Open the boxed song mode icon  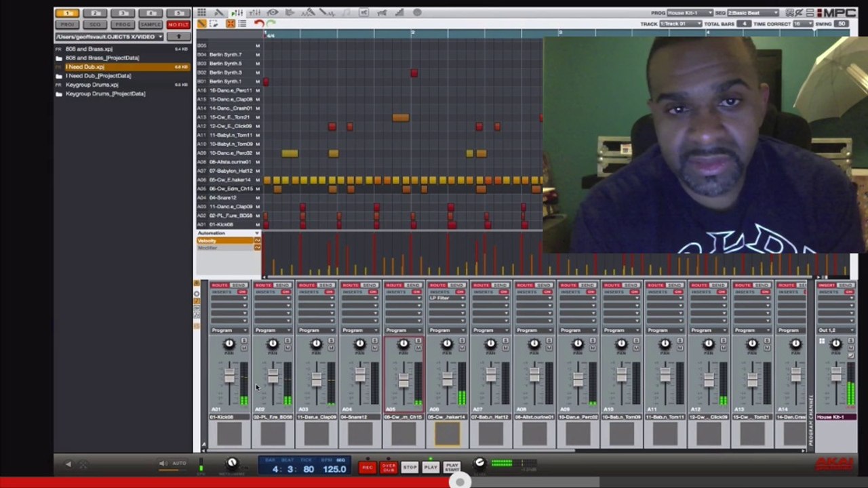tap(363, 12)
